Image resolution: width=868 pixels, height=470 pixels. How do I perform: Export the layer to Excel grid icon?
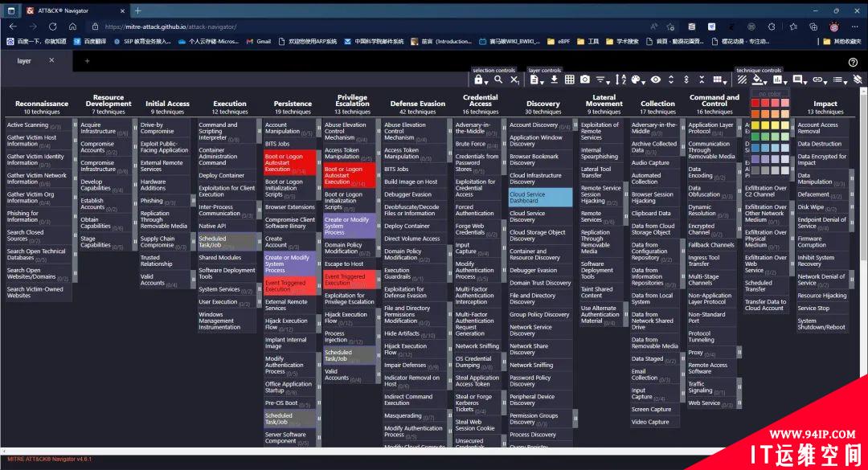(x=569, y=80)
